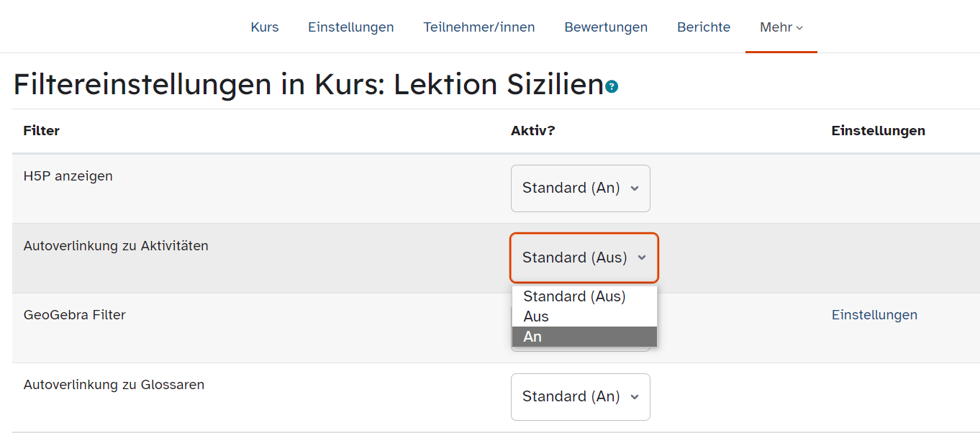Expand the Mehr menu
Image resolution: width=980 pixels, height=433 pixels.
pyautogui.click(x=781, y=27)
